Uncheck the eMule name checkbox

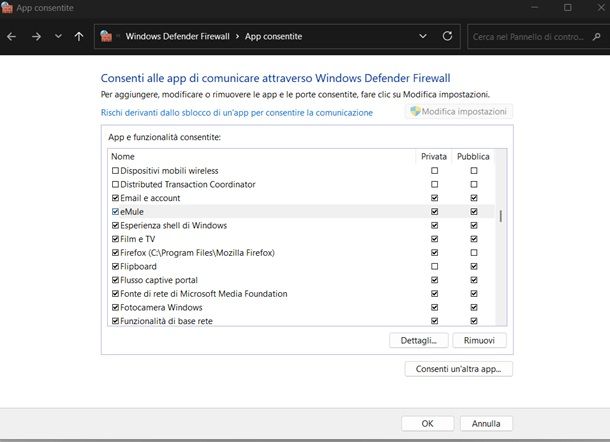click(115, 212)
